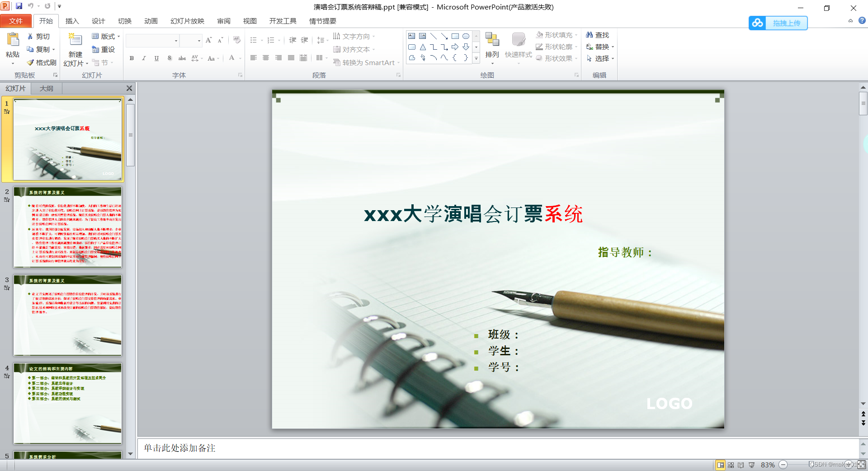Switch to slide sorter view icon

731,465
